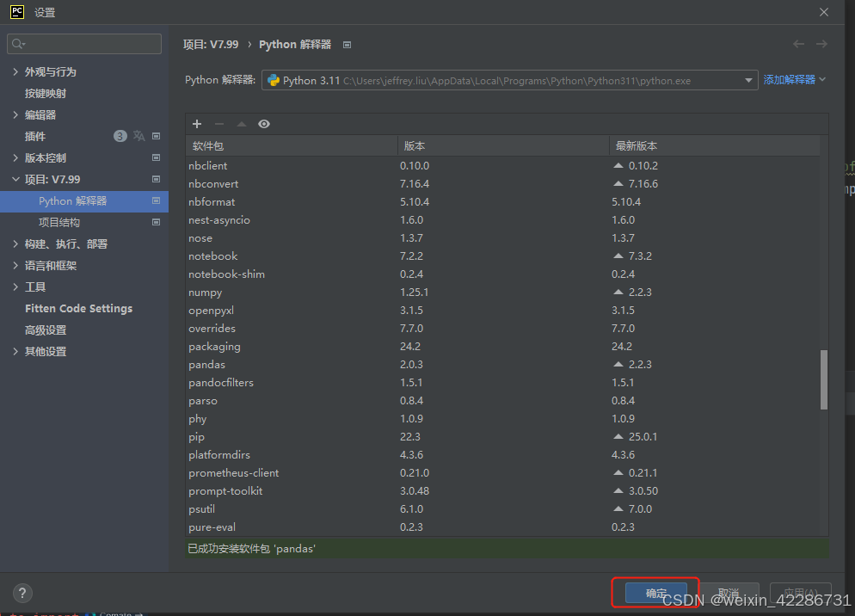Click the upgrade arrow icon in package toolbar

coord(242,124)
